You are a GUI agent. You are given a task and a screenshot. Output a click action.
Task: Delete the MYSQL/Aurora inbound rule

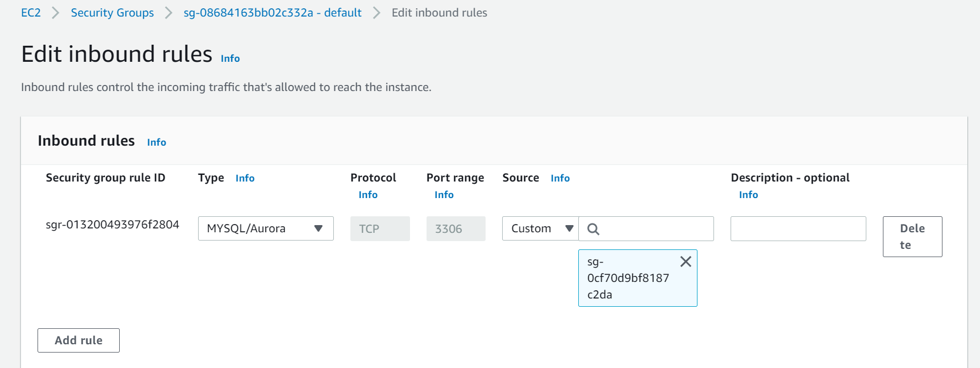[912, 237]
